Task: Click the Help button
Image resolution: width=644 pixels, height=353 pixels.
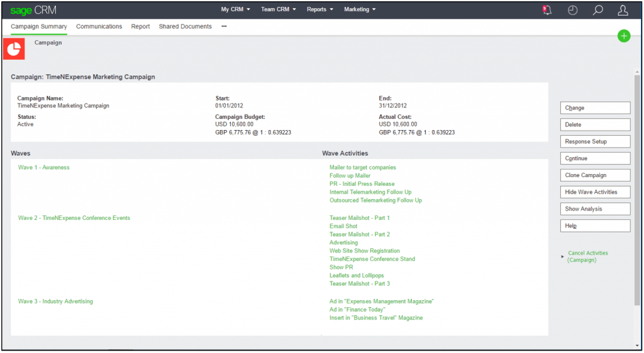Action: coord(595,226)
